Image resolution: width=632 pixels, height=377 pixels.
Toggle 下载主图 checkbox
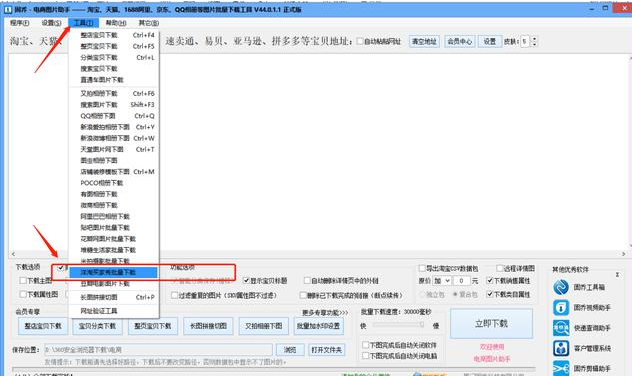click(23, 280)
